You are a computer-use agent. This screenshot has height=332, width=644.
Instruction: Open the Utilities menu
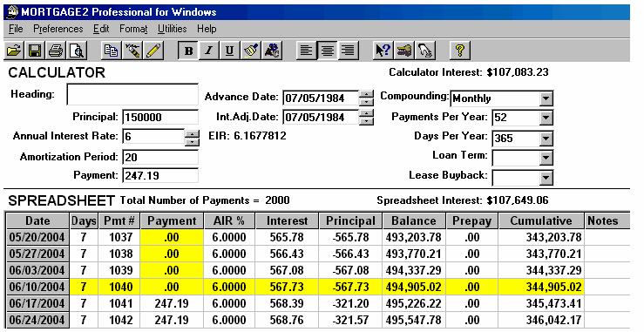click(x=172, y=29)
